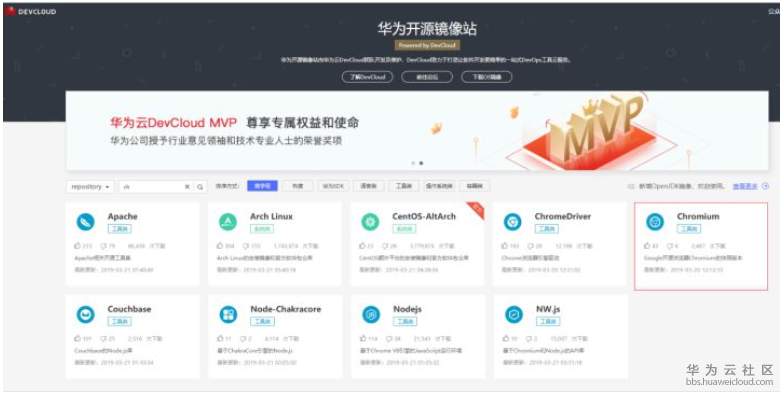Select the 工具类 filter tab in the filter row
Viewport: 784px width, 396px height.
tap(404, 186)
